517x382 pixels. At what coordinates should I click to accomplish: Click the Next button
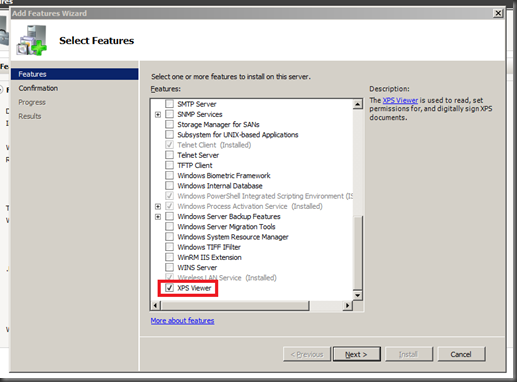(357, 354)
